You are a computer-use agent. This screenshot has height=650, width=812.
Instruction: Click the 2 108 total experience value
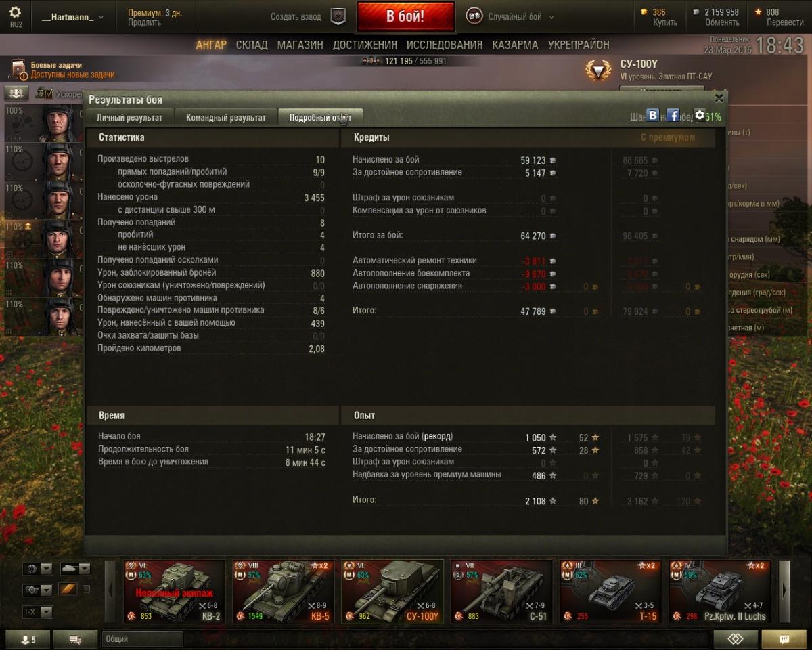(x=535, y=501)
